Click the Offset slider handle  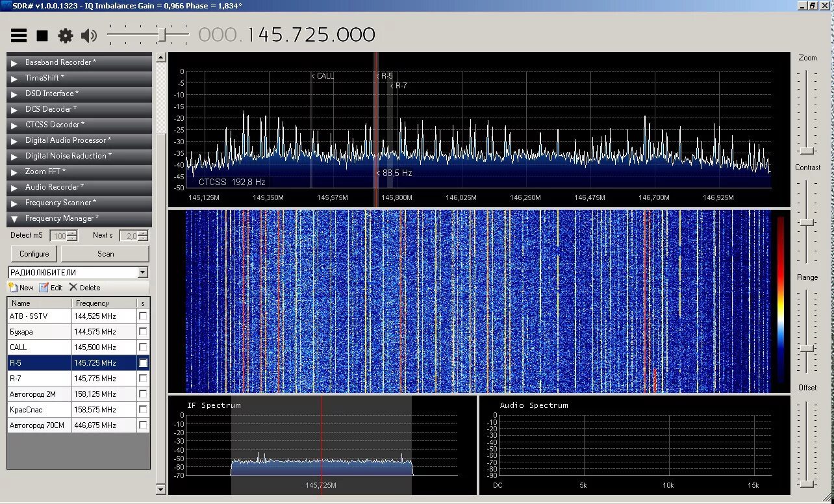pyautogui.click(x=807, y=483)
